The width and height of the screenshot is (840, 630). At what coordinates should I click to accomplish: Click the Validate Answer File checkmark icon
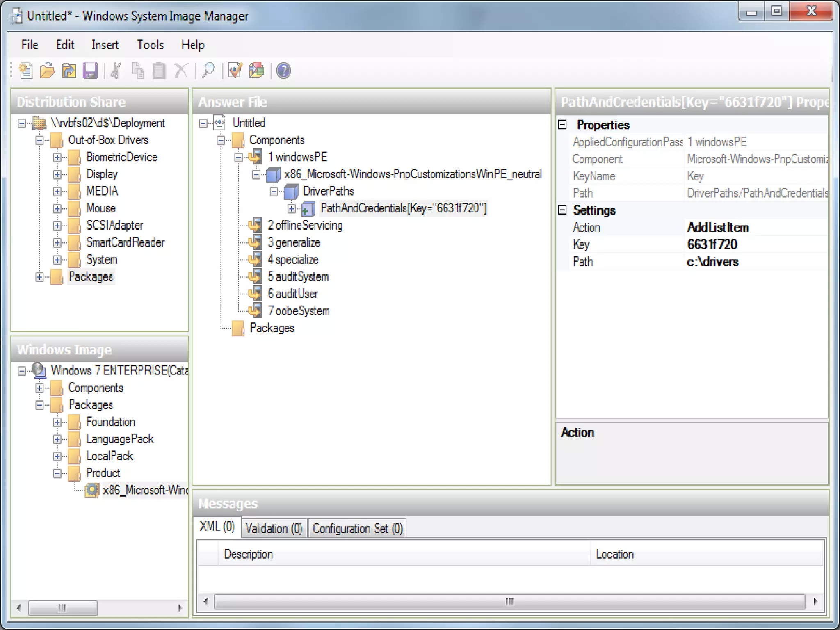tap(235, 71)
